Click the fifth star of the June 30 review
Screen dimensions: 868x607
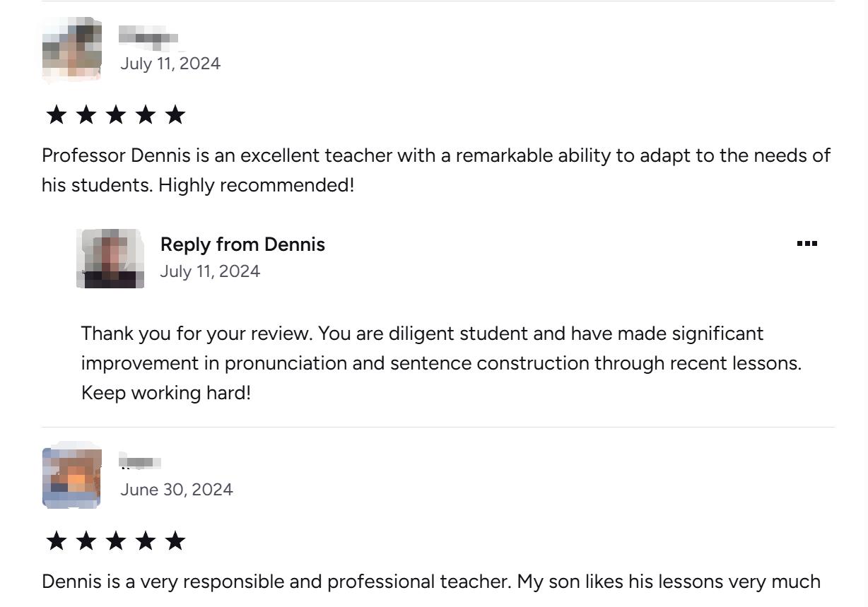coord(175,541)
